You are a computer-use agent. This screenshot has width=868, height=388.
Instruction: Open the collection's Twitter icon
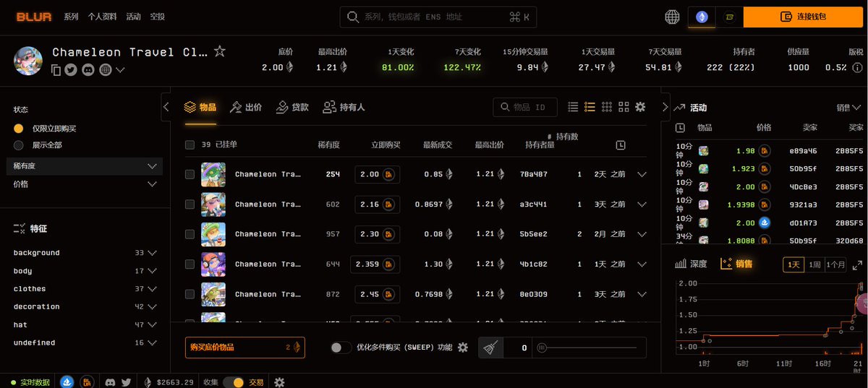click(71, 70)
